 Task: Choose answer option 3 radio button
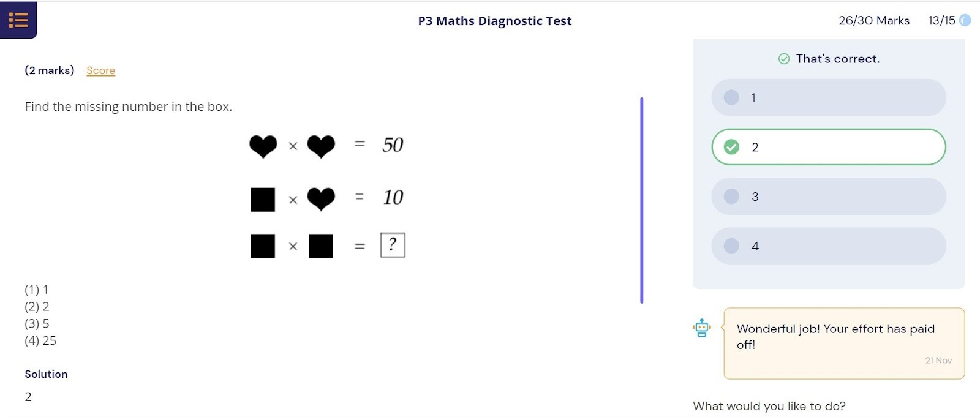point(731,197)
